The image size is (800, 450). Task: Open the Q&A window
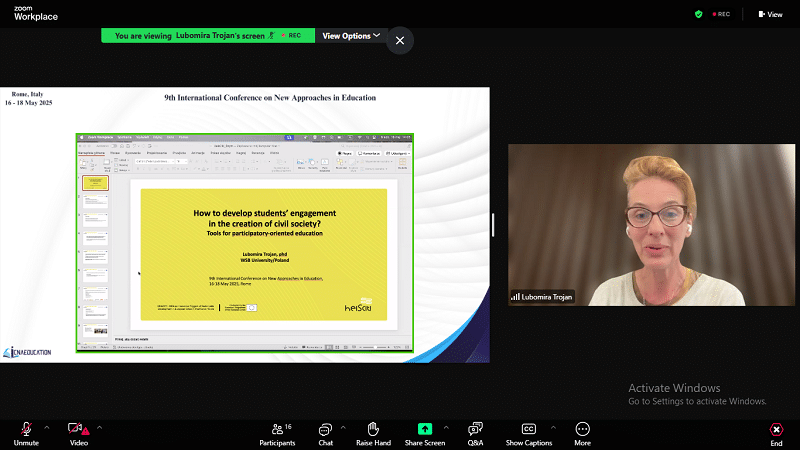coord(475,428)
